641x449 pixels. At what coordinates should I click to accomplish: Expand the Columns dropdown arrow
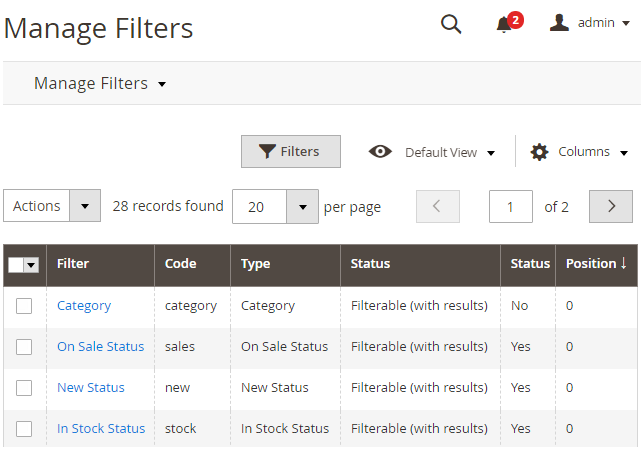point(624,153)
